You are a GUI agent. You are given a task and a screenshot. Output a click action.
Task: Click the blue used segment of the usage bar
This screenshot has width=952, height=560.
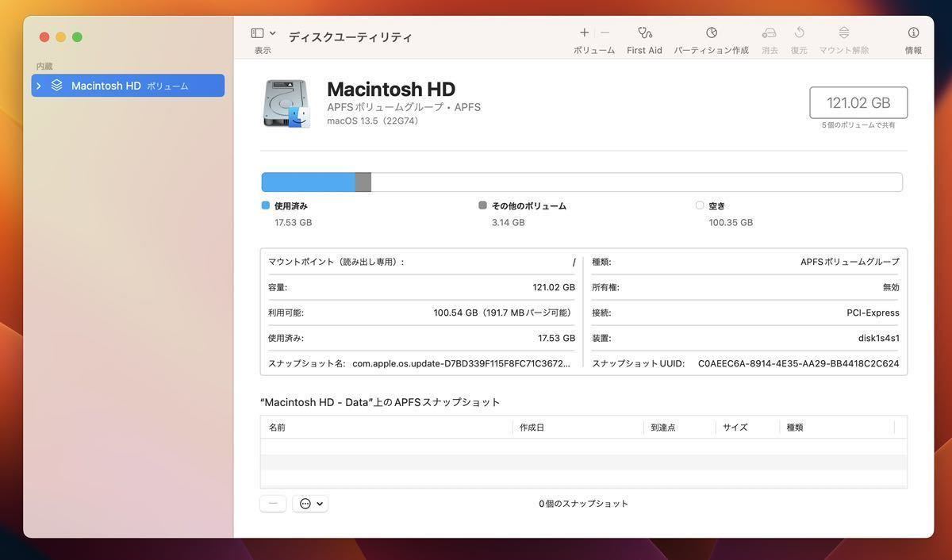tap(308, 182)
